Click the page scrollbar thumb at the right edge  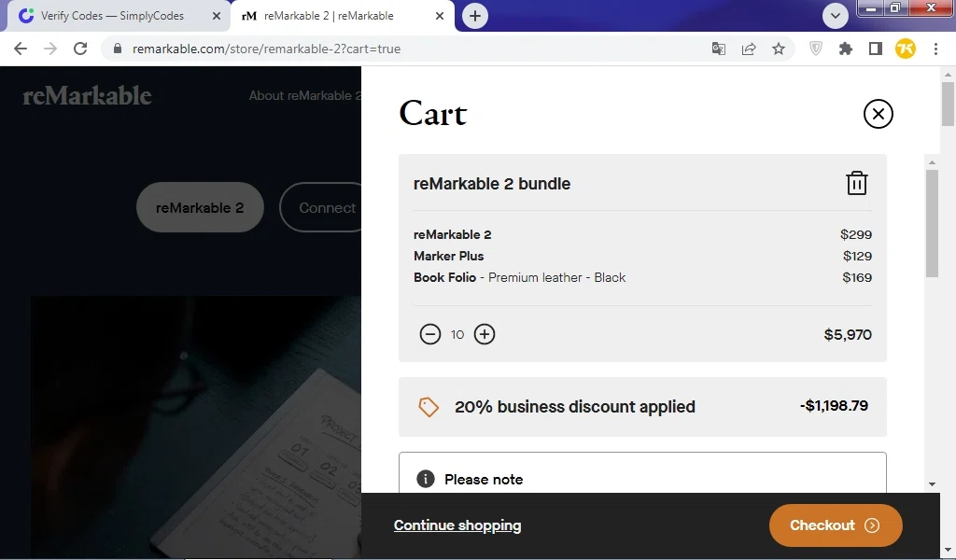click(948, 104)
